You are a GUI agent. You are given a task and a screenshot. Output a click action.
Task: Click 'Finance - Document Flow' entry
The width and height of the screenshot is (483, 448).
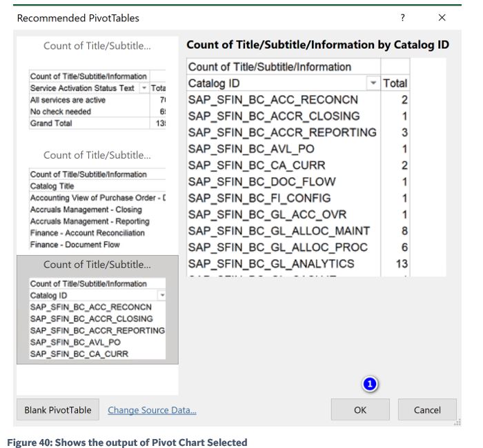click(75, 245)
